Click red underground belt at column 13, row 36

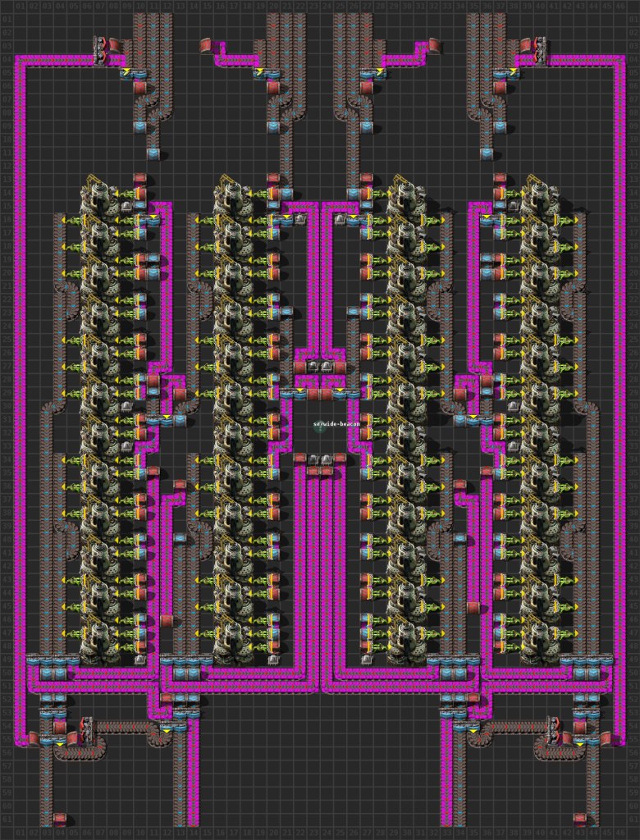(x=180, y=485)
